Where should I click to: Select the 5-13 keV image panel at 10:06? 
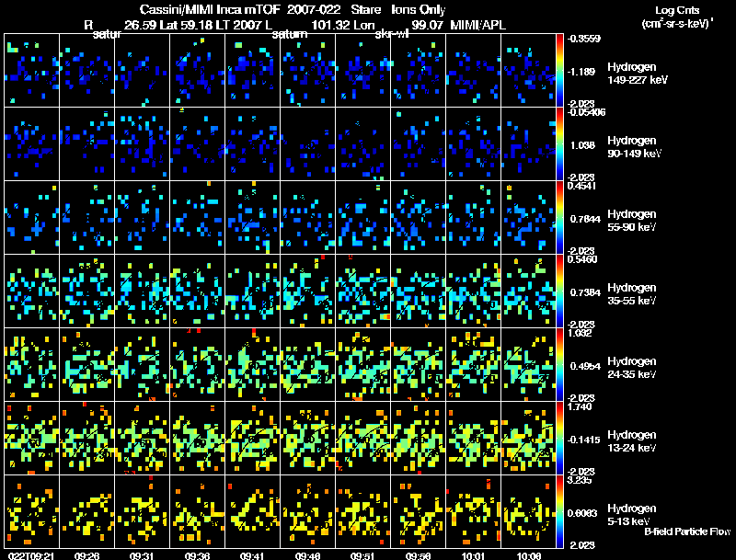pyautogui.click(x=528, y=511)
